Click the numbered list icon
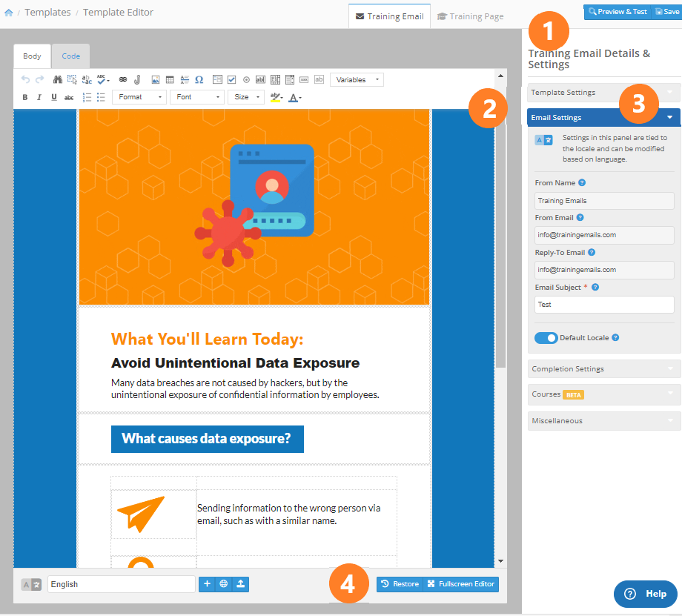The image size is (682, 616). 87,97
